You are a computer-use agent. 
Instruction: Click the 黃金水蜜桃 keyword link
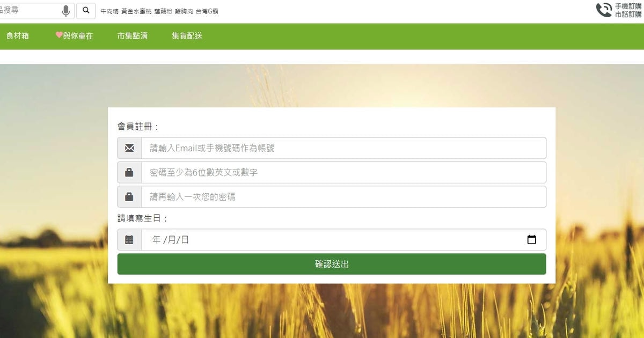136,11
